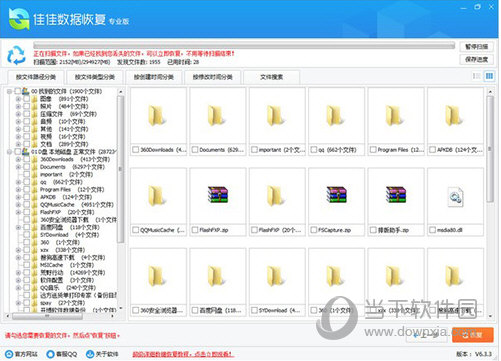501x361 pixels.
Task: Click the 图像 folder icon in the tree
Action: 35,99
